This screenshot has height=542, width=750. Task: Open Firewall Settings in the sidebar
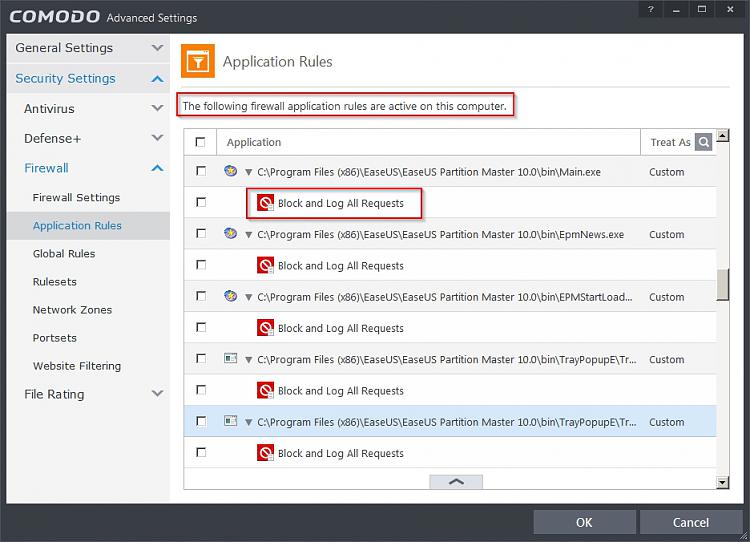(76, 198)
